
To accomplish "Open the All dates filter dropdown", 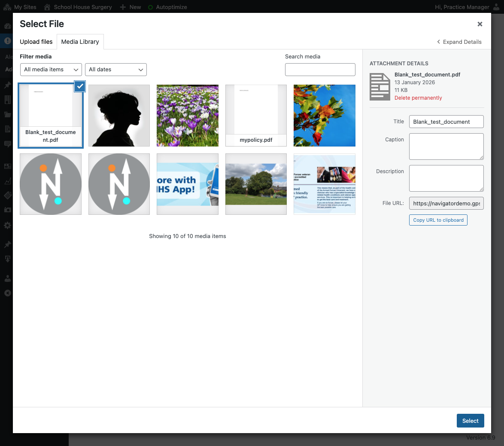I will tap(116, 70).
